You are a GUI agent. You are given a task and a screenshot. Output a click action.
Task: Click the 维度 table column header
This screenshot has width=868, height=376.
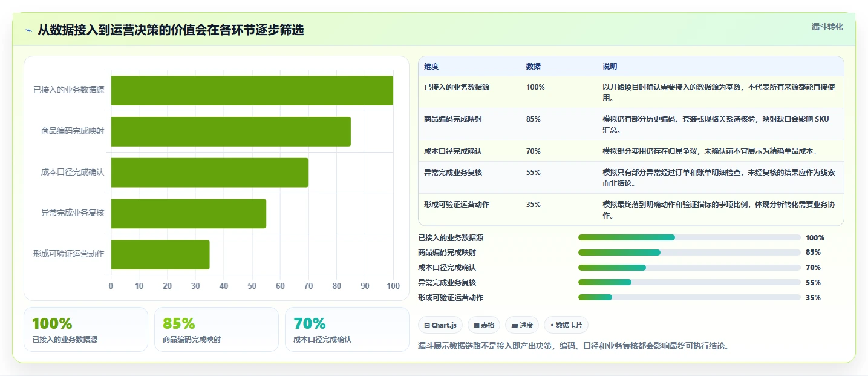pyautogui.click(x=431, y=66)
